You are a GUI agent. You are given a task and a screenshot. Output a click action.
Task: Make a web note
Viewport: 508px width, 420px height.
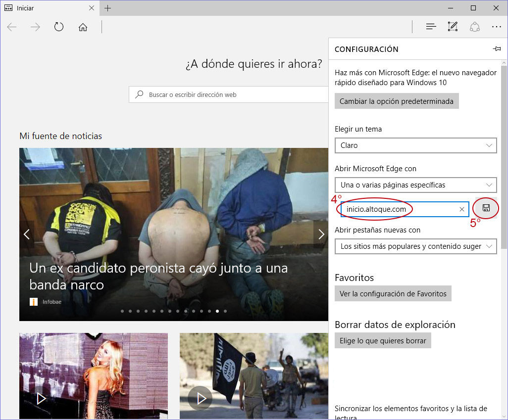[x=453, y=27]
